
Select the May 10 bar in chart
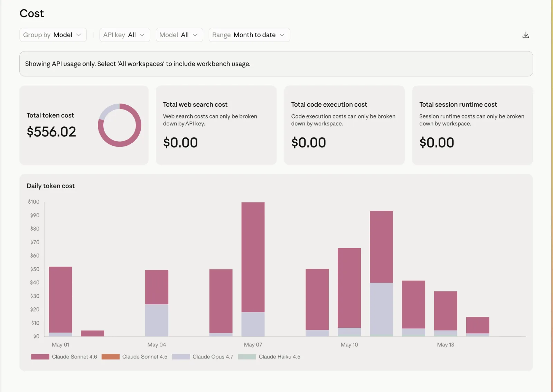[349, 292]
